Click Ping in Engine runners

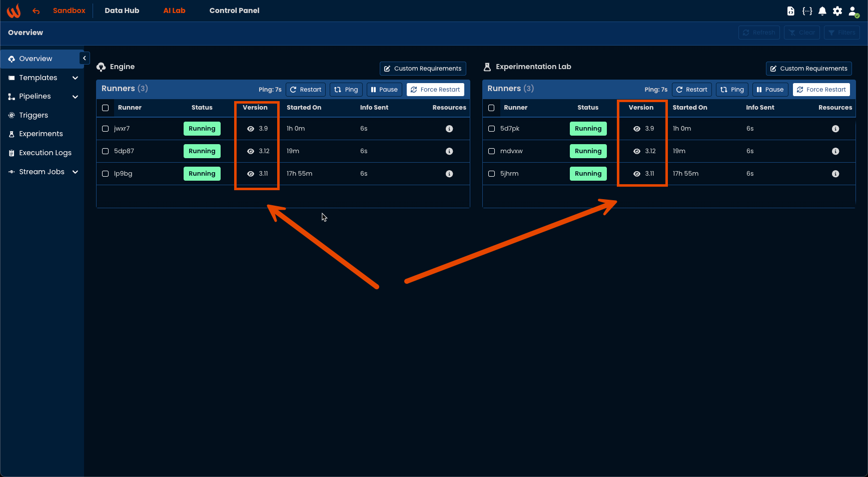[346, 90]
